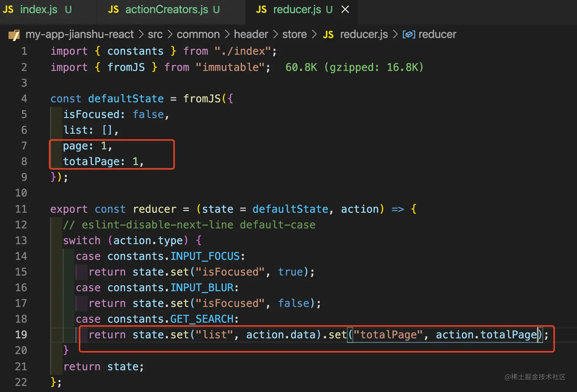Click line number 3 in the gutter

pos(24,83)
